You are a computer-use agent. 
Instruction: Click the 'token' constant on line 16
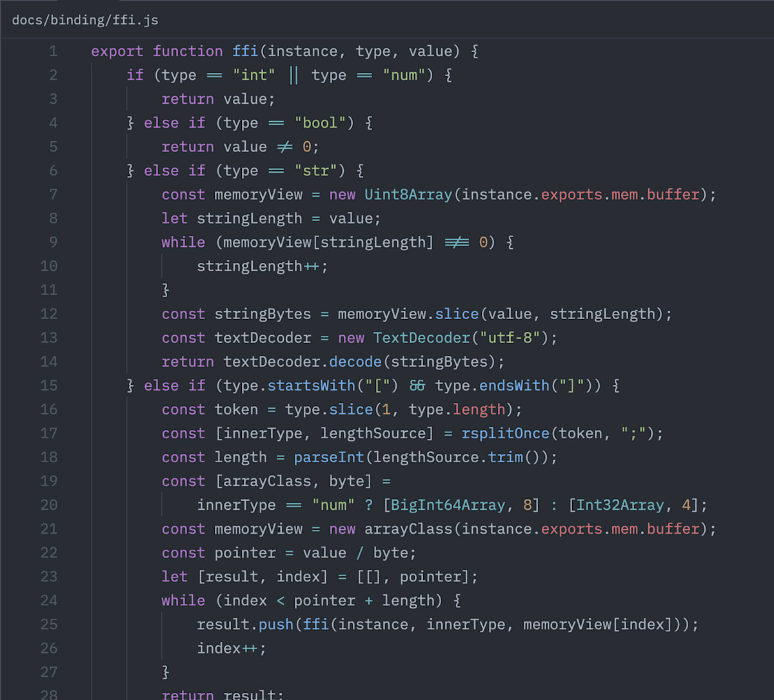click(x=236, y=409)
